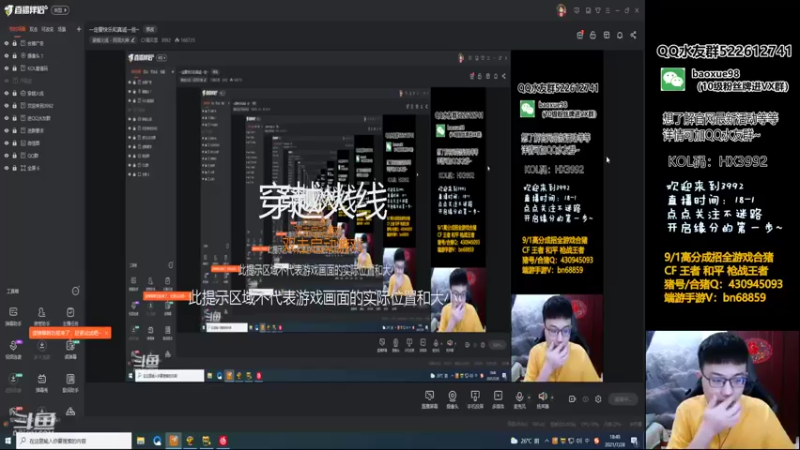The image size is (800, 450).
Task: Toggle the lock on KOL直播码 source
Action: tap(14, 68)
